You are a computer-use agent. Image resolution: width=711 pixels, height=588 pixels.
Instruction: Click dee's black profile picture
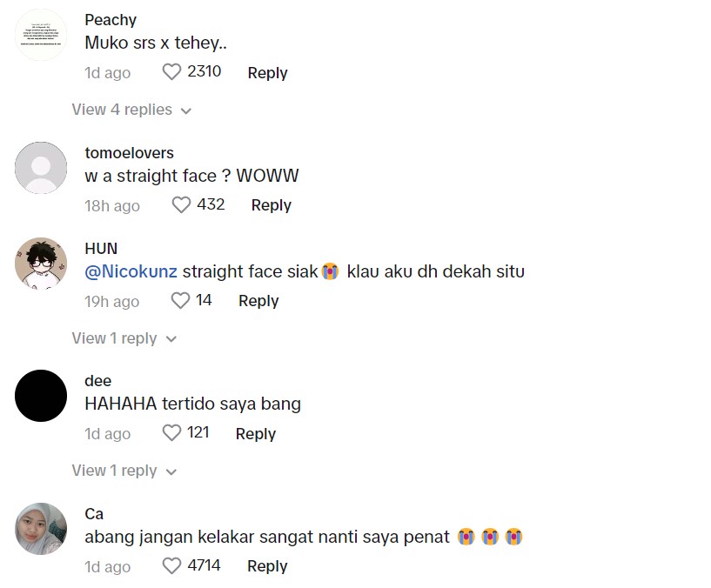click(x=41, y=396)
